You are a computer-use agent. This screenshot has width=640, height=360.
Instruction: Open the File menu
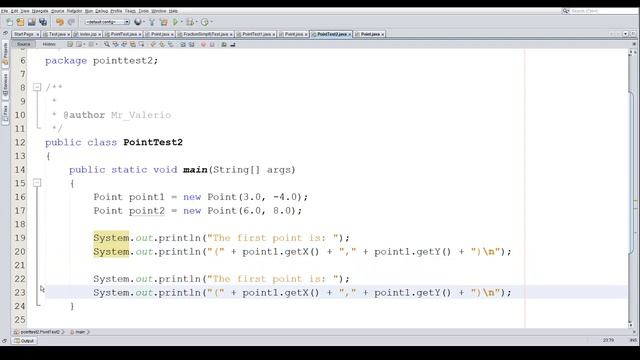(4, 11)
